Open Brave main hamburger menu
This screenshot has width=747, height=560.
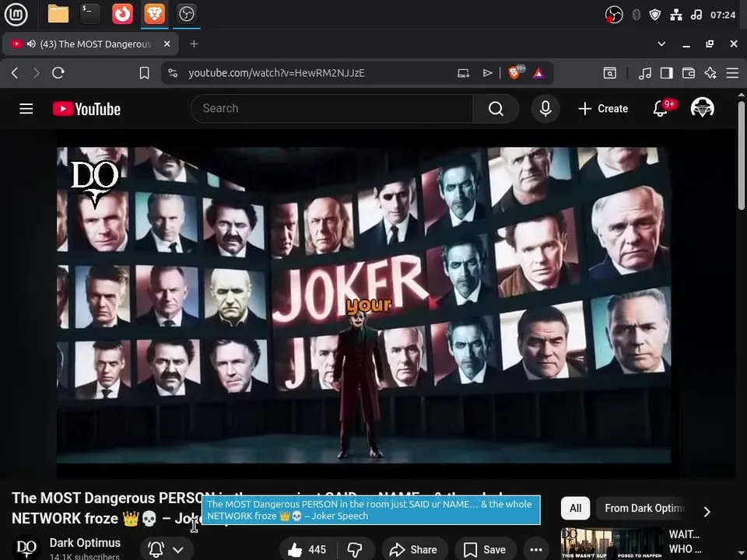[x=732, y=73]
